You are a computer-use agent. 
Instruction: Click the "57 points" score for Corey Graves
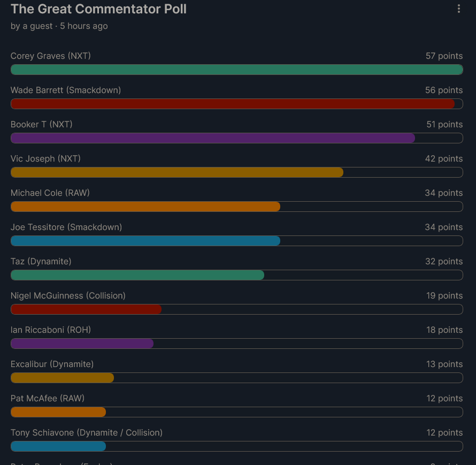[x=444, y=56]
